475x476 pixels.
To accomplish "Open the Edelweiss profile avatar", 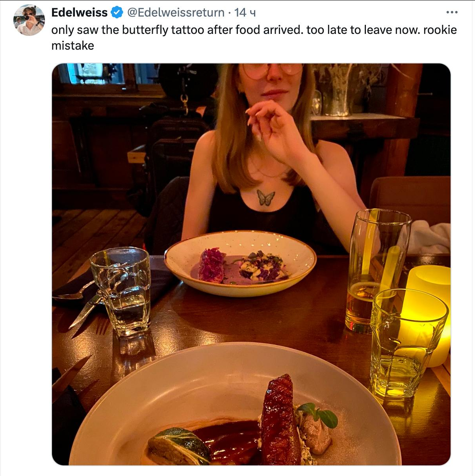I will click(x=29, y=20).
